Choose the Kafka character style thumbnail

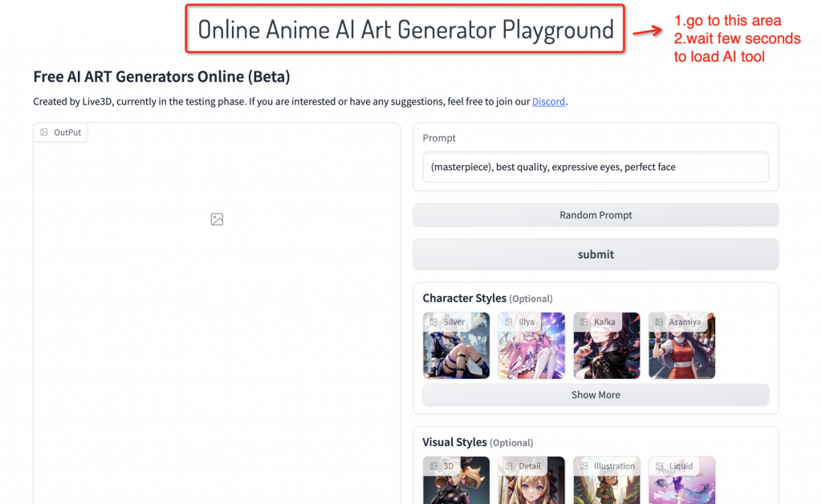pyautogui.click(x=607, y=346)
